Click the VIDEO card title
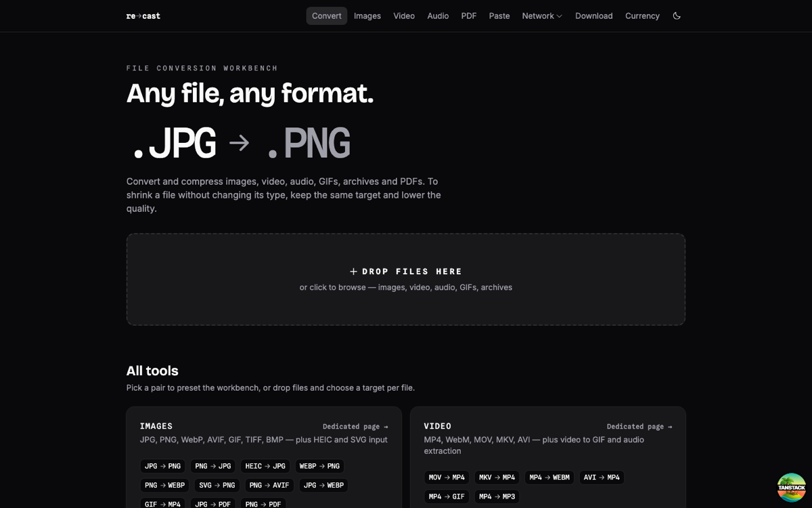The height and width of the screenshot is (508, 812). 438,426
